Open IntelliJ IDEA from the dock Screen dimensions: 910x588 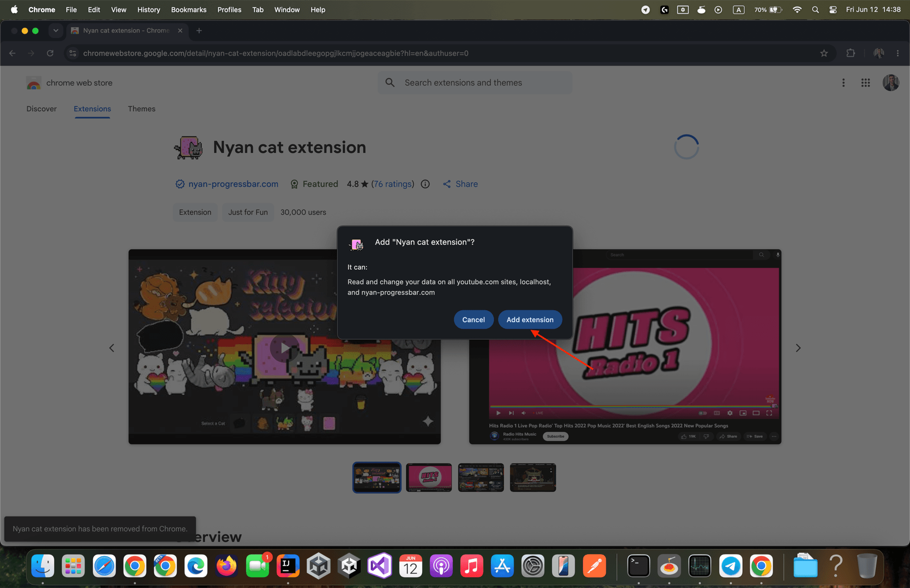coord(288,566)
